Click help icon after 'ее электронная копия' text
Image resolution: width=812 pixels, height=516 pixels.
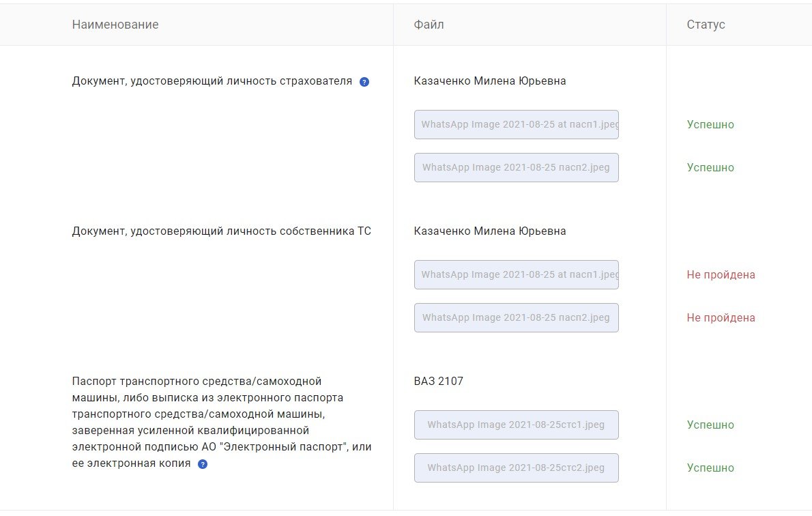pyautogui.click(x=203, y=464)
